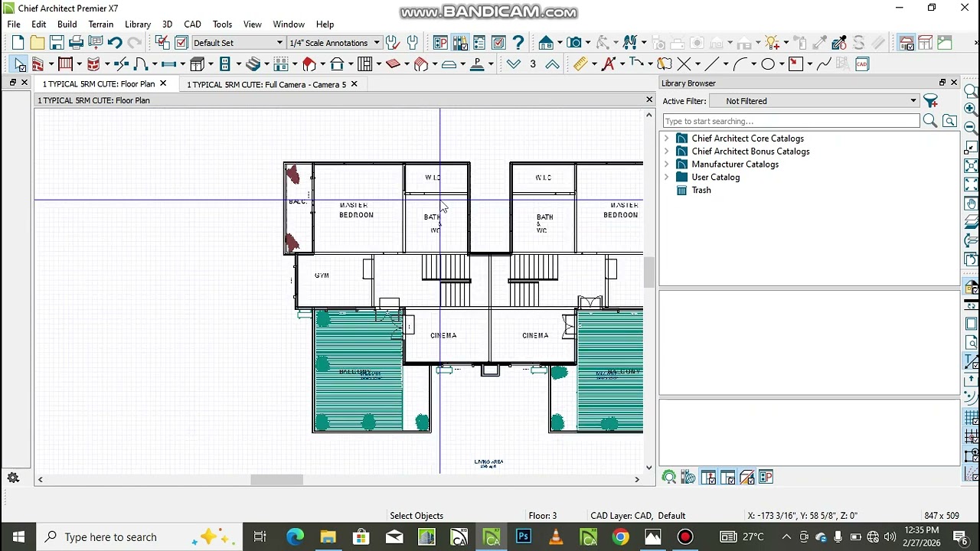Select the User Catalog folder label

716,178
